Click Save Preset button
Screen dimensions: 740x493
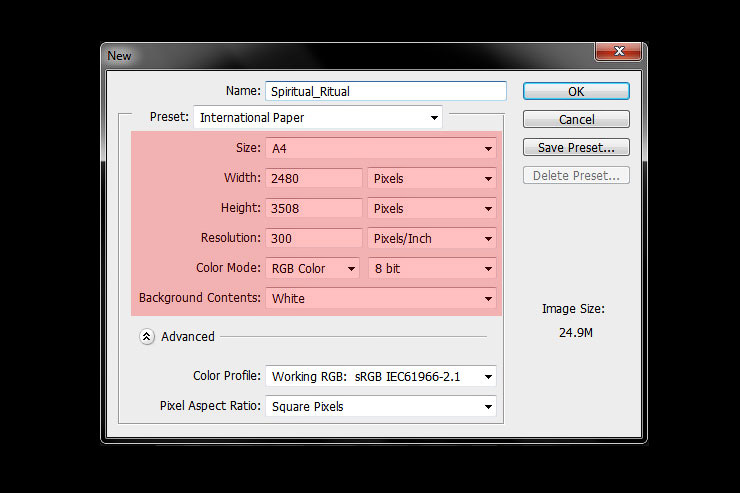point(576,147)
